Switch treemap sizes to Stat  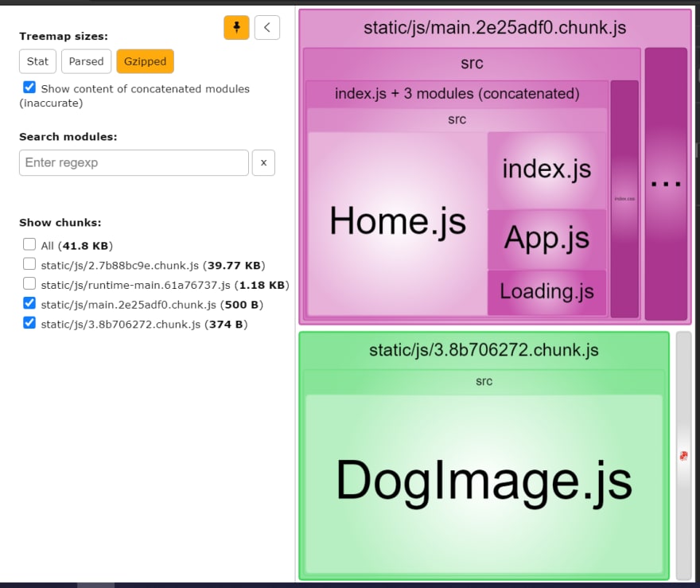(37, 61)
